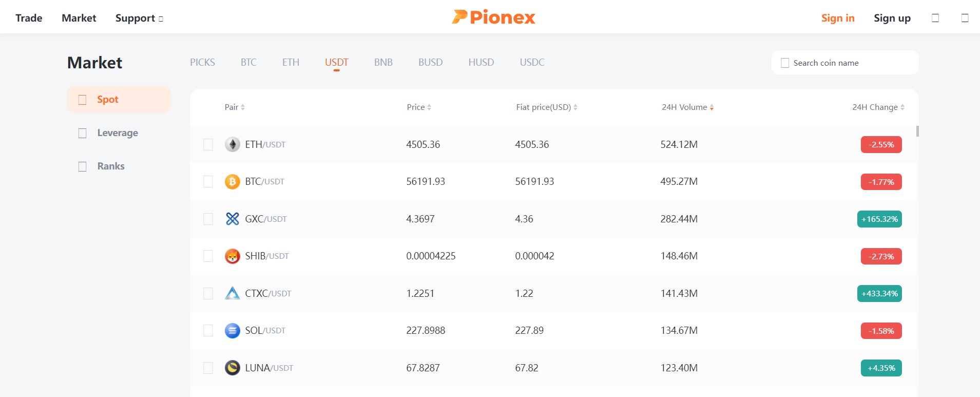980x397 pixels.
Task: Click the Spot sidebar icon
Action: [82, 100]
